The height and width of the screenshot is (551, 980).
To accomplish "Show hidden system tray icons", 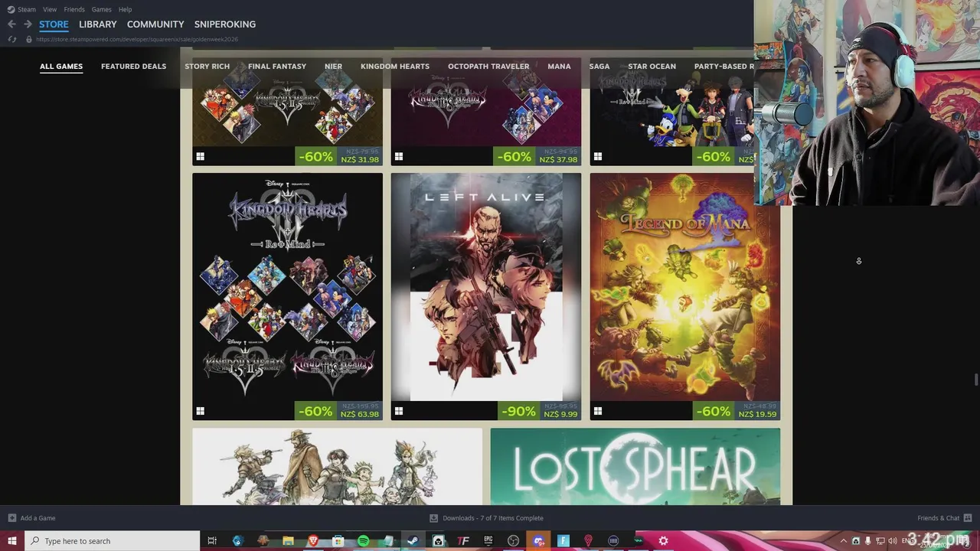I will coord(844,541).
